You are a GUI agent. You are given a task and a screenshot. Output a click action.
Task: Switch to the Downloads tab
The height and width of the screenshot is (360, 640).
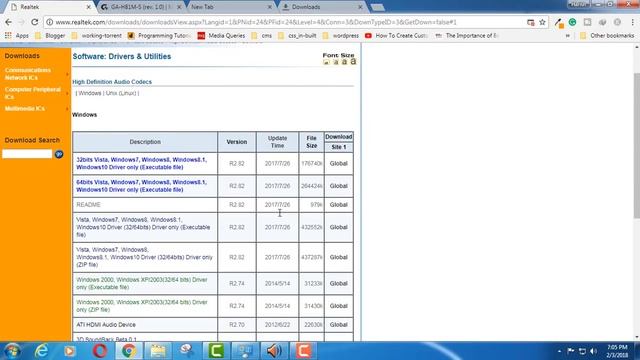(x=322, y=7)
